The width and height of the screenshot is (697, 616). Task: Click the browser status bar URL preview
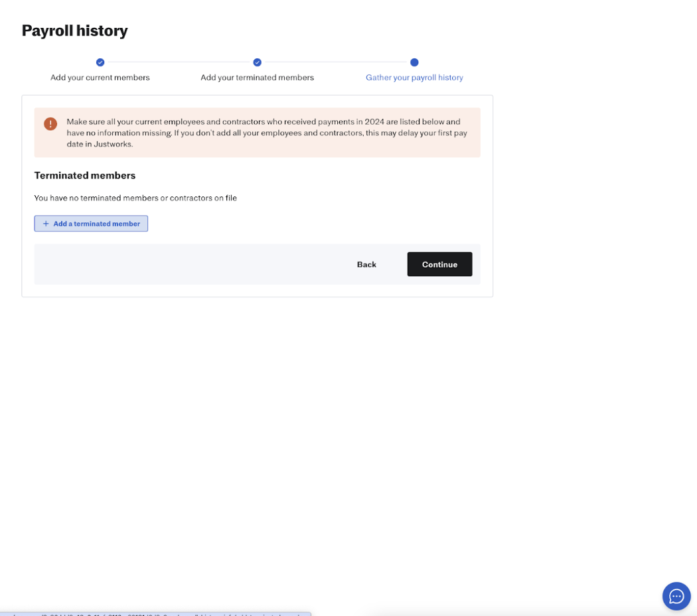click(x=155, y=613)
